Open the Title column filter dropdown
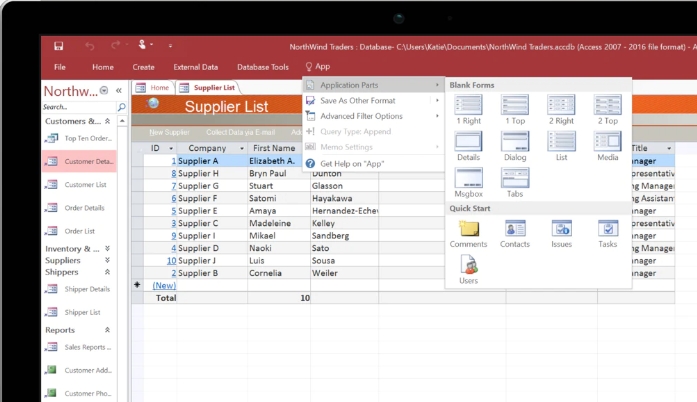The width and height of the screenshot is (697, 402). (x=669, y=148)
